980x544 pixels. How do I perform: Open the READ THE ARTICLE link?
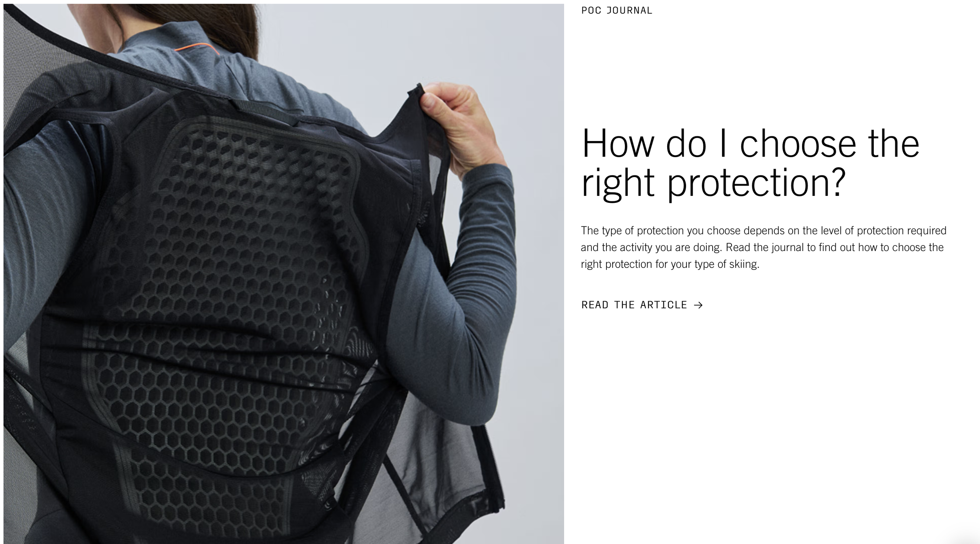(642, 305)
